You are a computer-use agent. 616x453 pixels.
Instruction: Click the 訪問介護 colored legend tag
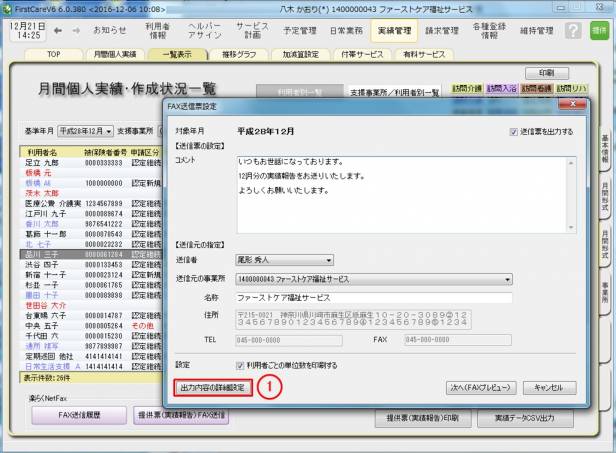[x=467, y=89]
